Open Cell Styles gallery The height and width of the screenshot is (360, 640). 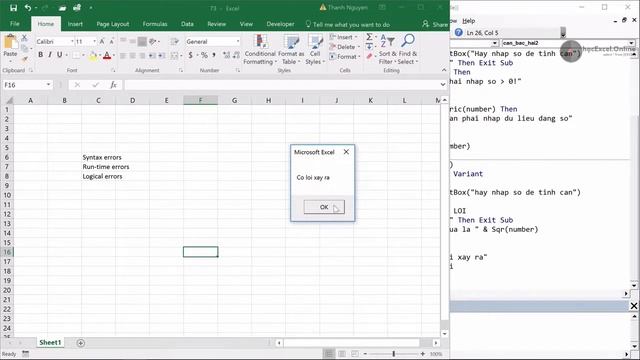pos(315,49)
